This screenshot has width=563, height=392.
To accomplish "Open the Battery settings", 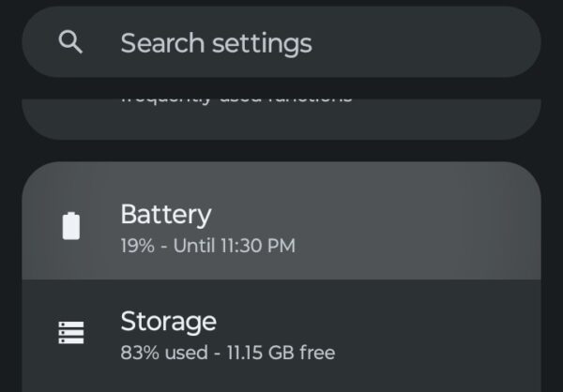I will click(281, 226).
